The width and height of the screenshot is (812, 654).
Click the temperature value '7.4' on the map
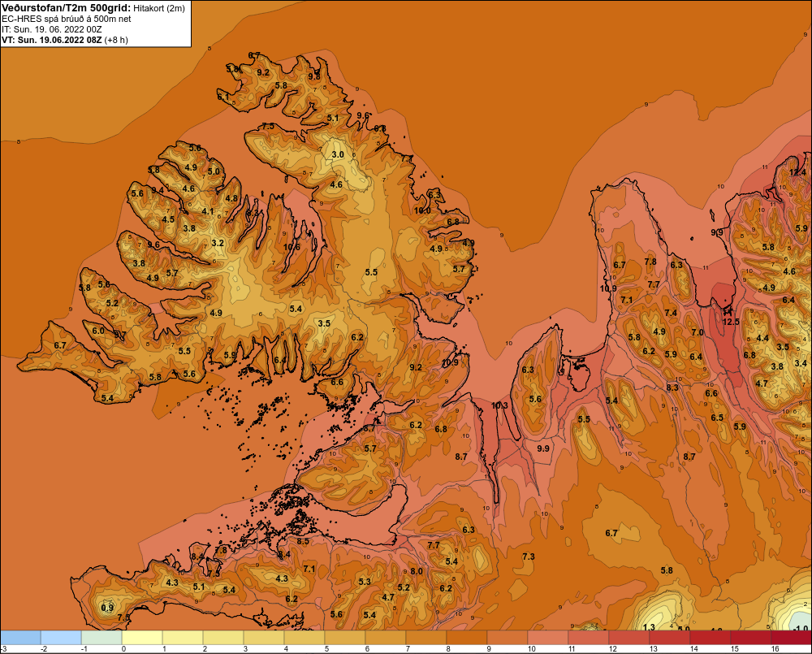tap(671, 313)
